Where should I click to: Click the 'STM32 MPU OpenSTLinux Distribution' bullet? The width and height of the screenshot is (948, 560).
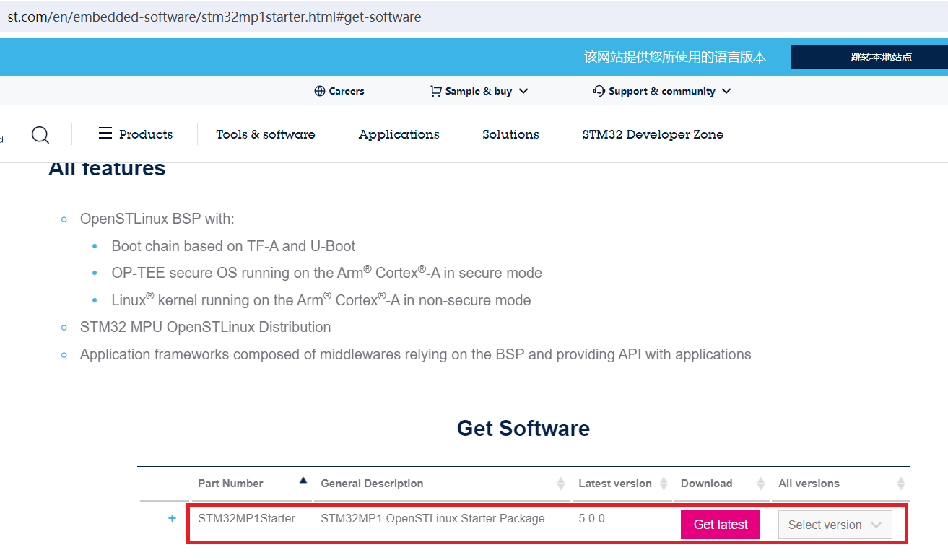pyautogui.click(x=205, y=327)
